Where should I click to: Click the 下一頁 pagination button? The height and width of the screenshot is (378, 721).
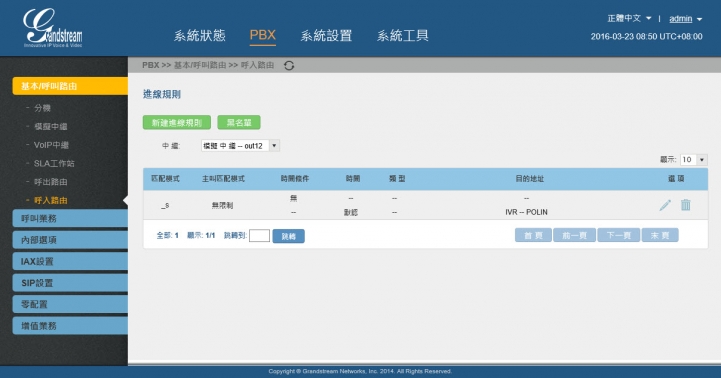click(618, 235)
